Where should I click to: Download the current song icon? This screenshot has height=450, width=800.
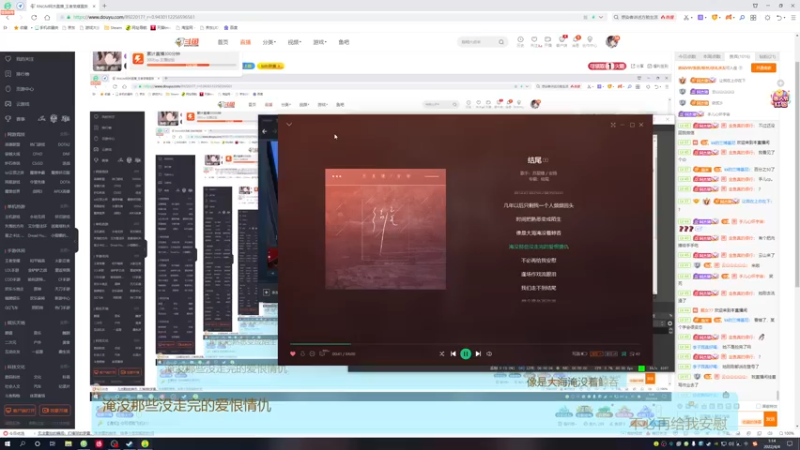click(303, 354)
